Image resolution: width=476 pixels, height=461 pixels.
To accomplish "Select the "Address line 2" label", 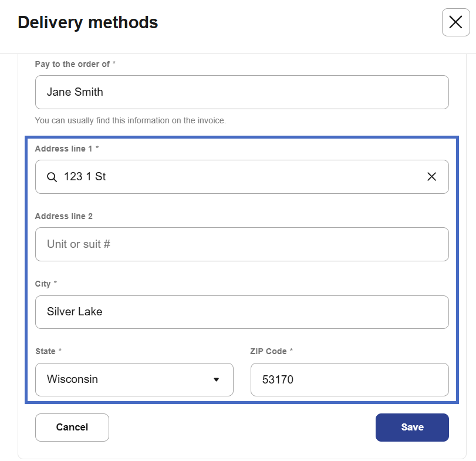I will tap(63, 216).
